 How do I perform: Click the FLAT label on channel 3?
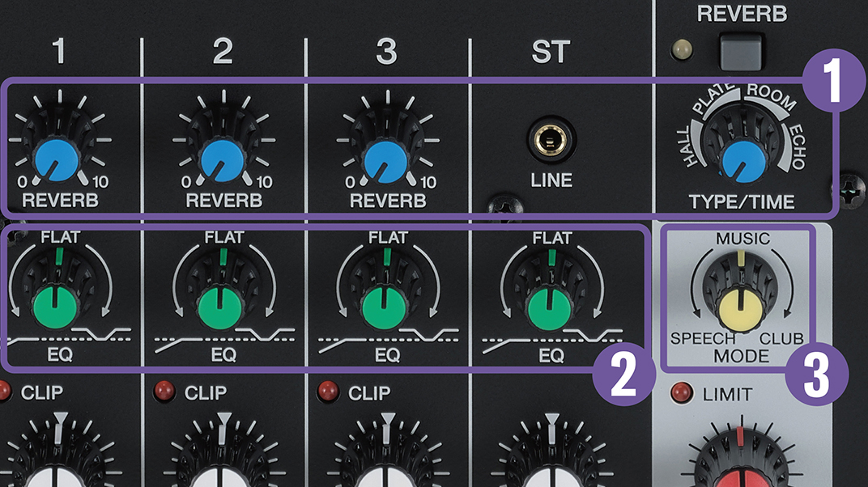(388, 238)
